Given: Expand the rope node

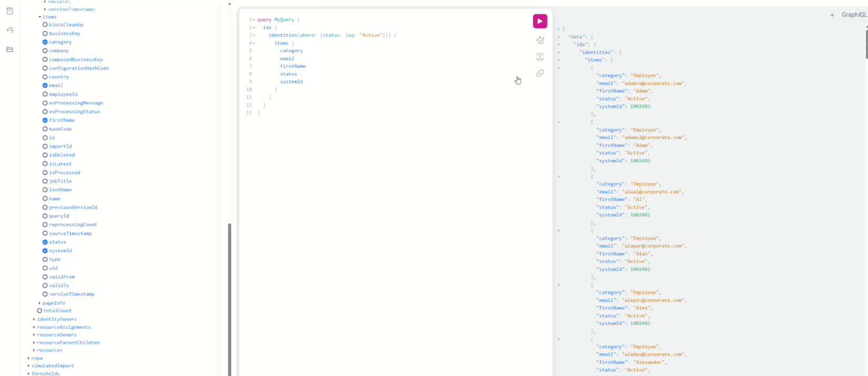Looking at the screenshot, I should [x=28, y=358].
